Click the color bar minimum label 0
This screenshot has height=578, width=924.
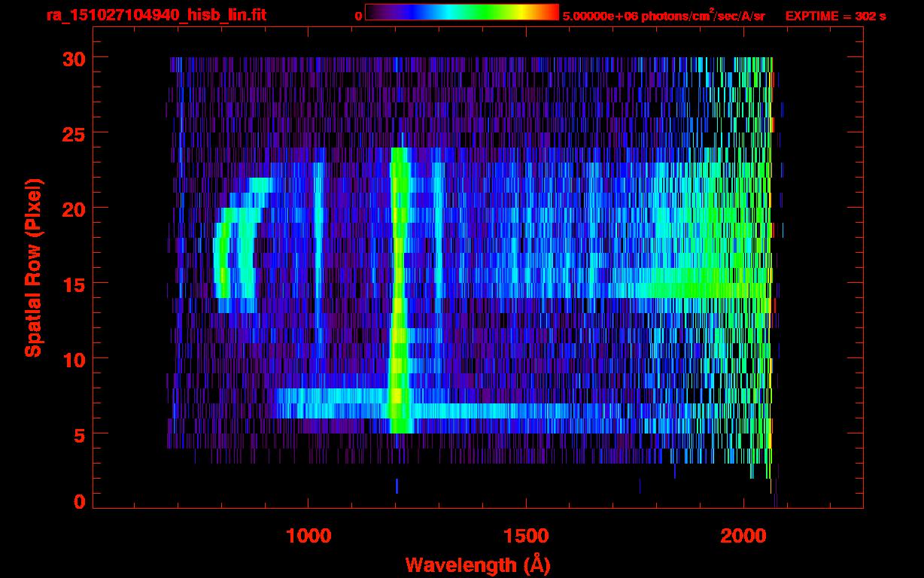point(359,16)
